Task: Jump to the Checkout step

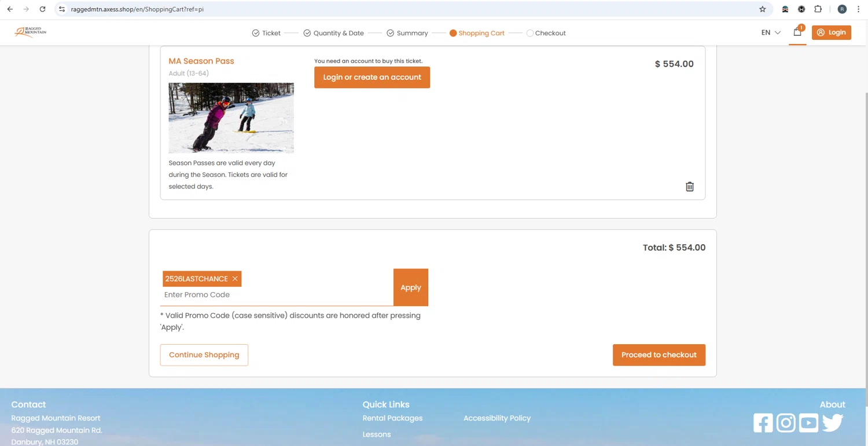Action: point(546,33)
